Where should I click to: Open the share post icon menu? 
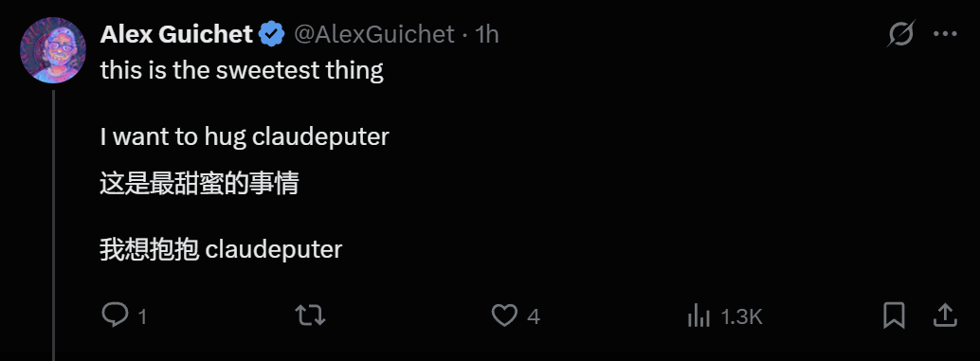click(945, 315)
